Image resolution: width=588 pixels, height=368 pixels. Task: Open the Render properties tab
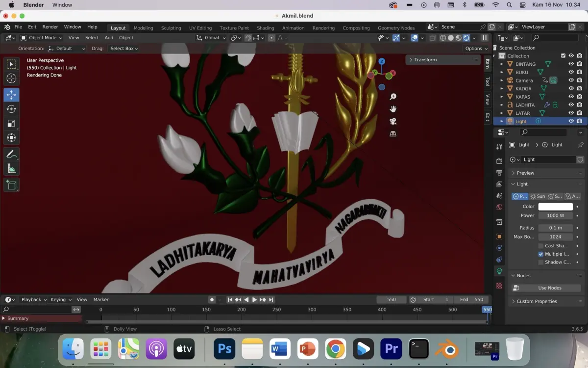coord(499,161)
